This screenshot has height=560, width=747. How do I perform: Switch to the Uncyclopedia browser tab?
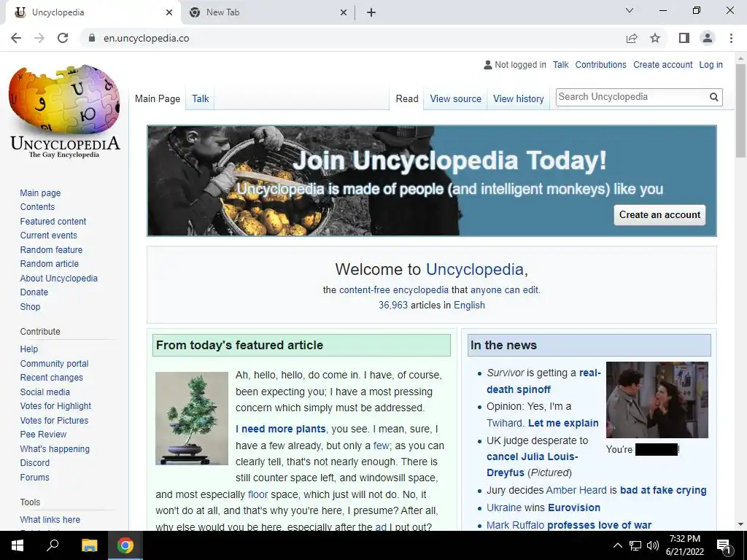[x=93, y=12]
